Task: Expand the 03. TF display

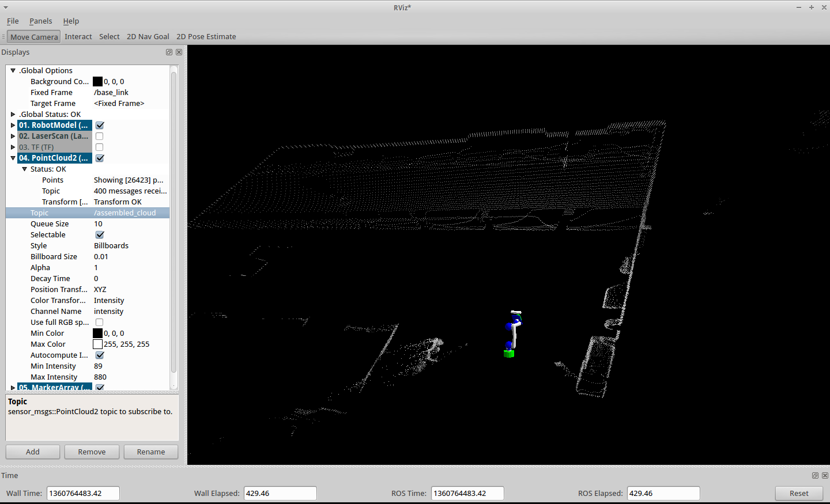Action: coord(13,147)
